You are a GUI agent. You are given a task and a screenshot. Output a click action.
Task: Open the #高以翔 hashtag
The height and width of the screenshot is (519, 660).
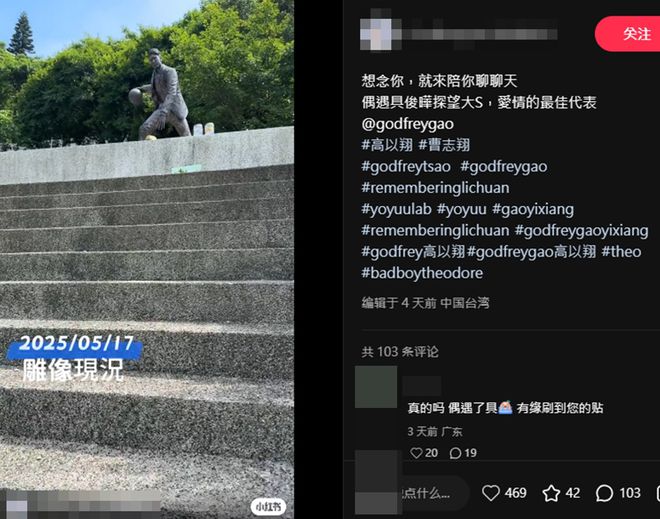(387, 145)
